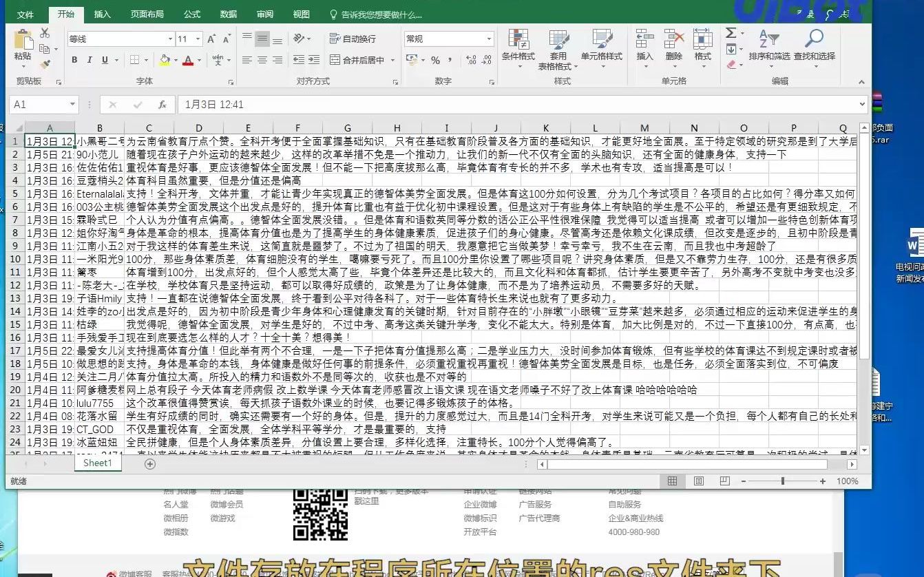924x577 pixels.
Task: Click the Fill down arrow icon
Action: 731,49
